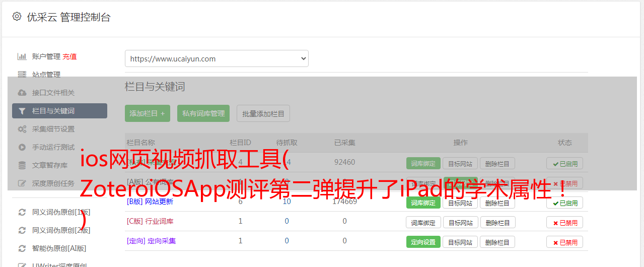Click 目标网站 in the [C版] 行业词库 row

[460, 222]
